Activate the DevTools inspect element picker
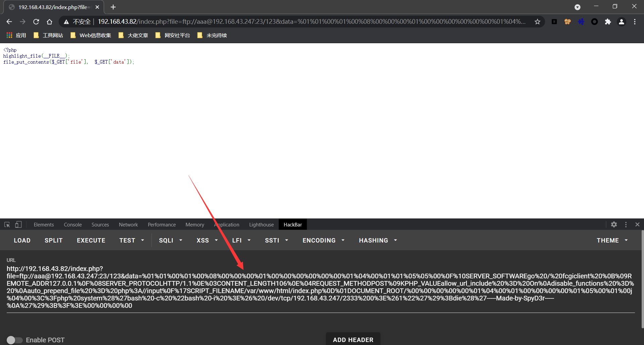The height and width of the screenshot is (345, 644). (7, 224)
